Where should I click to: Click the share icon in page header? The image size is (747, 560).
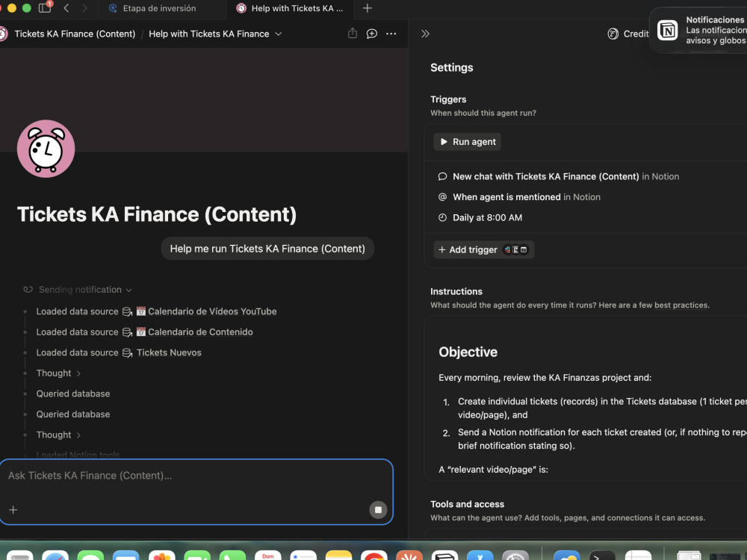coord(352,34)
